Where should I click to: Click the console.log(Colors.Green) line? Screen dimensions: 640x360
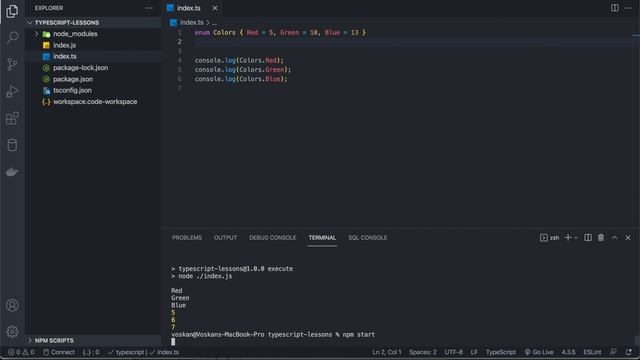243,69
